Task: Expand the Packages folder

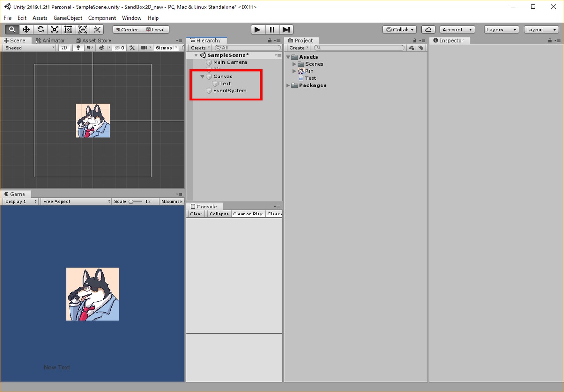Action: (x=288, y=85)
